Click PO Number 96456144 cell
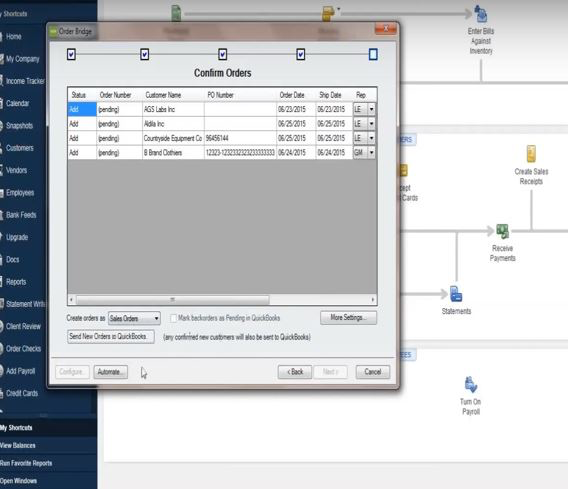Image resolution: width=568 pixels, height=489 pixels. pos(240,138)
